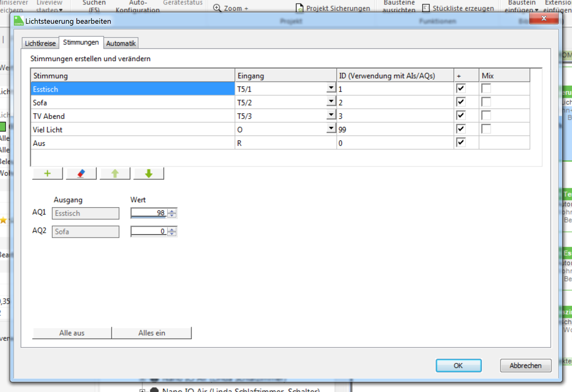Click ID cell 0 of Aus
This screenshot has height=392, width=572.
[395, 143]
